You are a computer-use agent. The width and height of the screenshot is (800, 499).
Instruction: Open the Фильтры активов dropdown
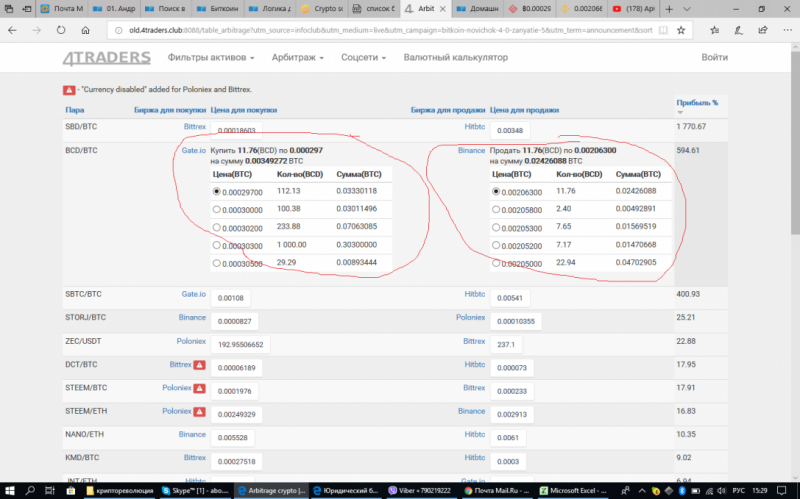coord(211,57)
